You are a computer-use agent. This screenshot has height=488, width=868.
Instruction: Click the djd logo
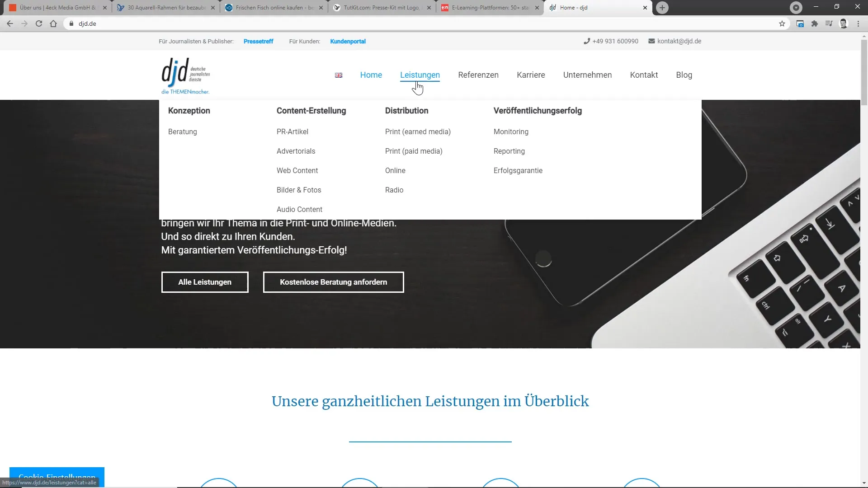[186, 76]
